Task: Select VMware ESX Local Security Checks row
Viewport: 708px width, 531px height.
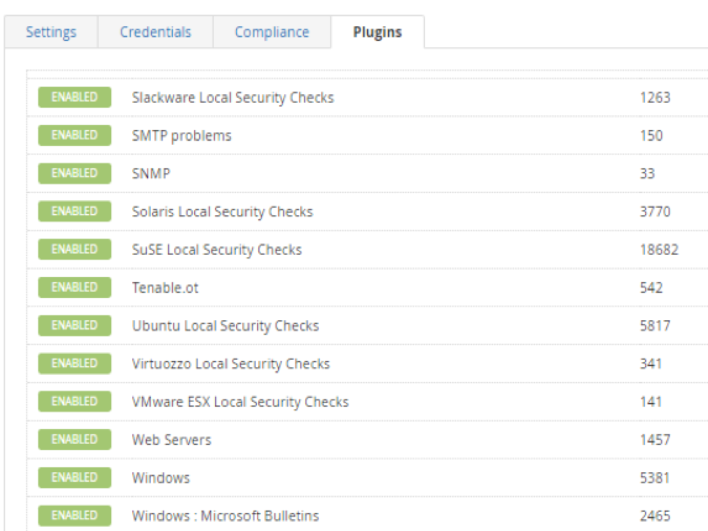Action: coord(240,402)
